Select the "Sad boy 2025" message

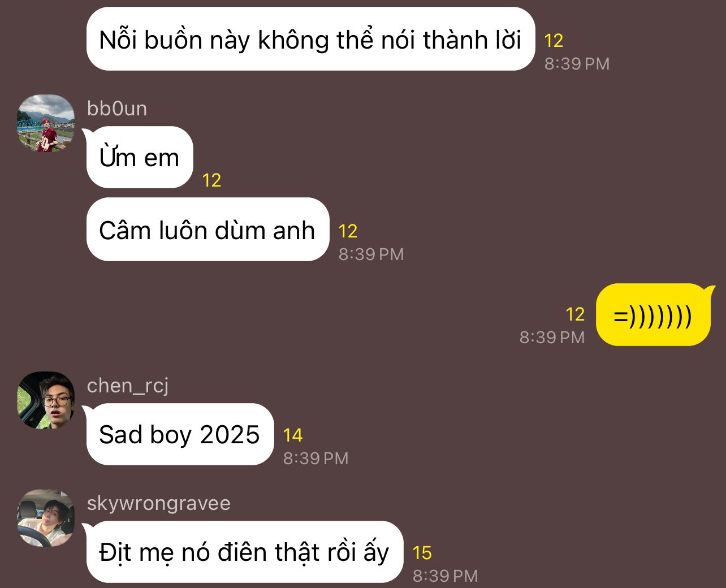(180, 434)
